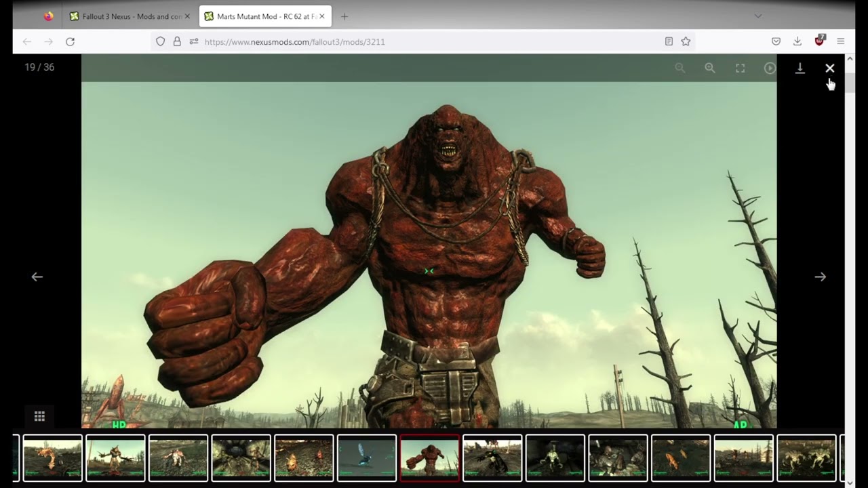Open the third full thumbnail in strip
This screenshot has width=868, height=488.
pyautogui.click(x=178, y=458)
